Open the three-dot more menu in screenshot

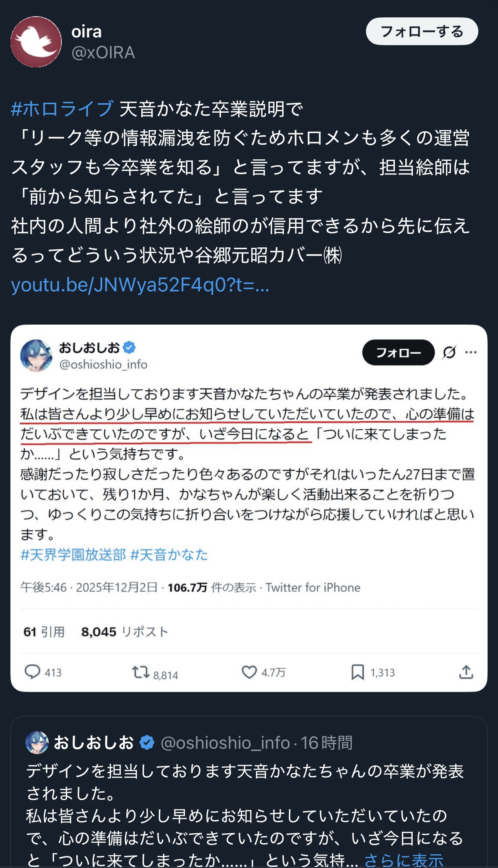[471, 352]
